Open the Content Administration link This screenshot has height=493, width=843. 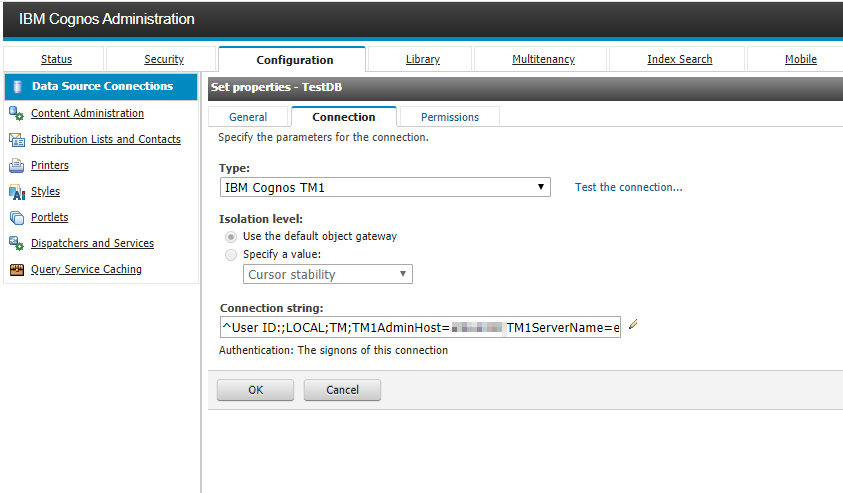(87, 113)
